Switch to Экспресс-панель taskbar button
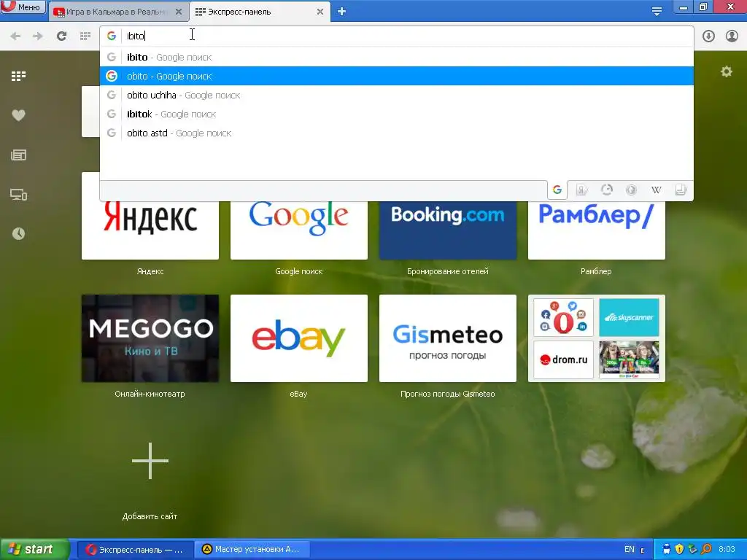Screen dimensions: 747x560 (x=135, y=550)
